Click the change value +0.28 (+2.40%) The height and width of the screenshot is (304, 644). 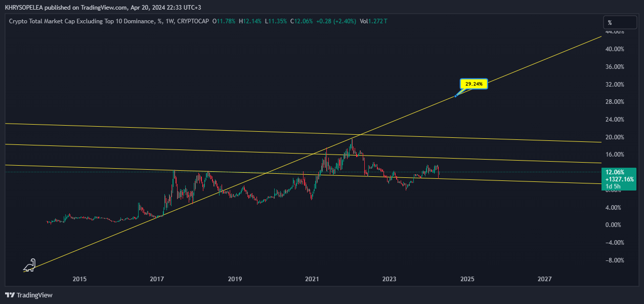(336, 21)
